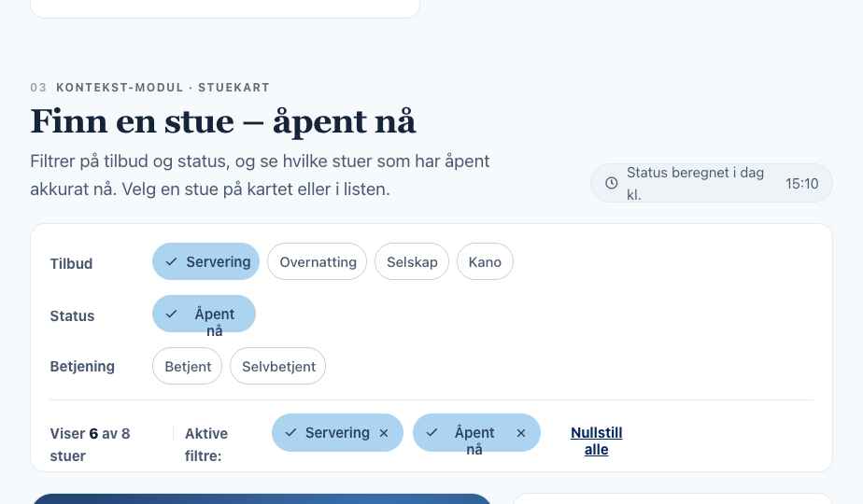Enable the Kano filter chip
The image size is (863, 504).
(485, 262)
